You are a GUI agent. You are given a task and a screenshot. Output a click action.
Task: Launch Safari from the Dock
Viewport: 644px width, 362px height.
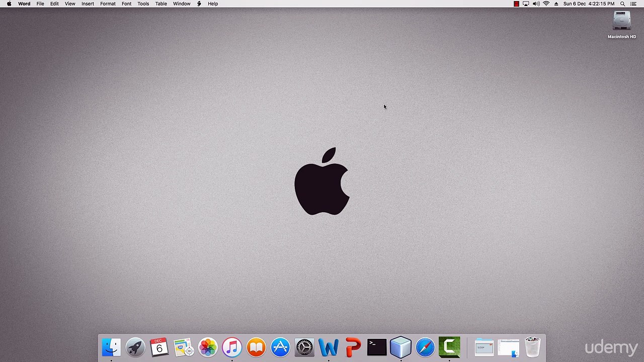click(425, 347)
